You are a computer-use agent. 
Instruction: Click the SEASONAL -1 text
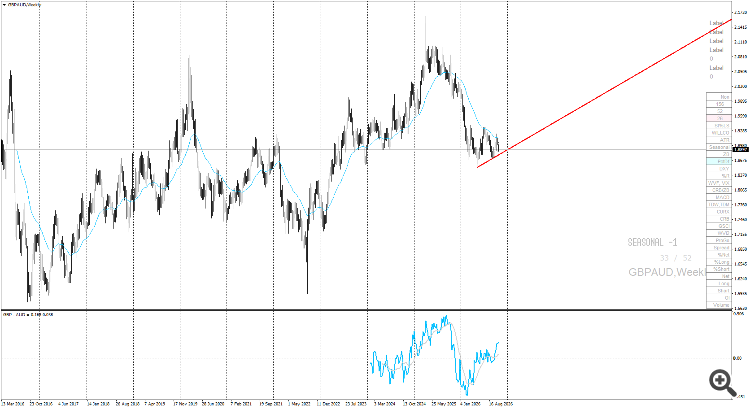point(652,242)
